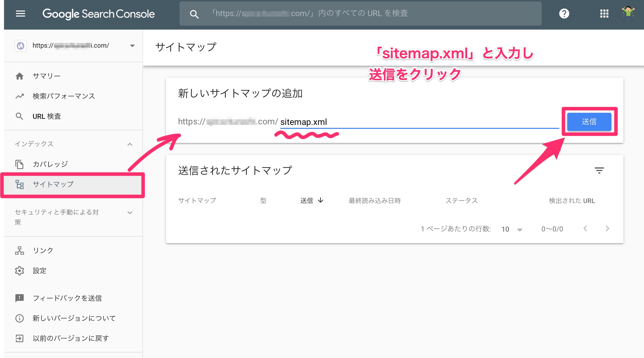Collapse the インデックス section
This screenshot has height=358, width=644.
coord(130,144)
